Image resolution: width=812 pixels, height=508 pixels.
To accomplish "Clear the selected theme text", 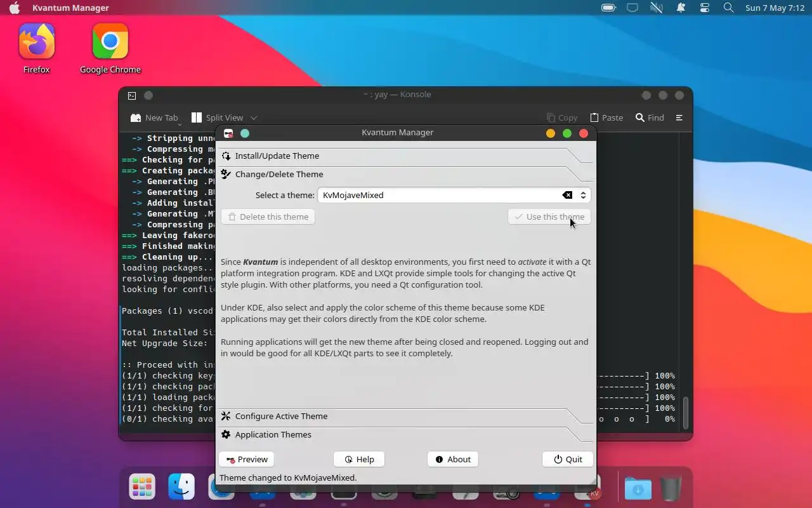I will 567,195.
